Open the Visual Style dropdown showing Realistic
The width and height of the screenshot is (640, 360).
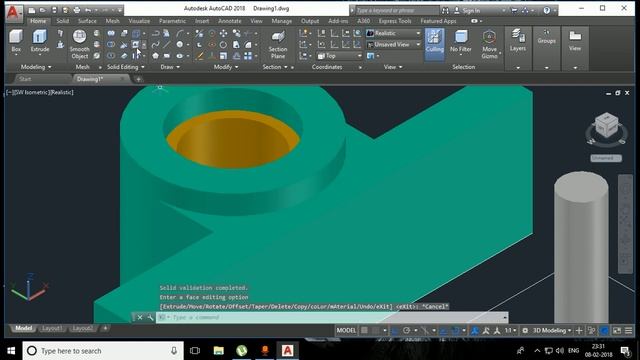393,33
